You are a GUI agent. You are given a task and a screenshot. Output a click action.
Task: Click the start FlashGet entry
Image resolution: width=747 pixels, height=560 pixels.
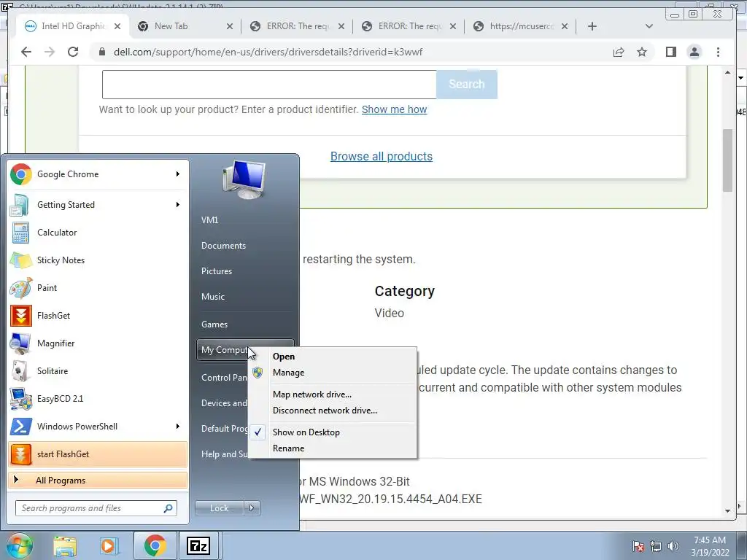point(98,454)
